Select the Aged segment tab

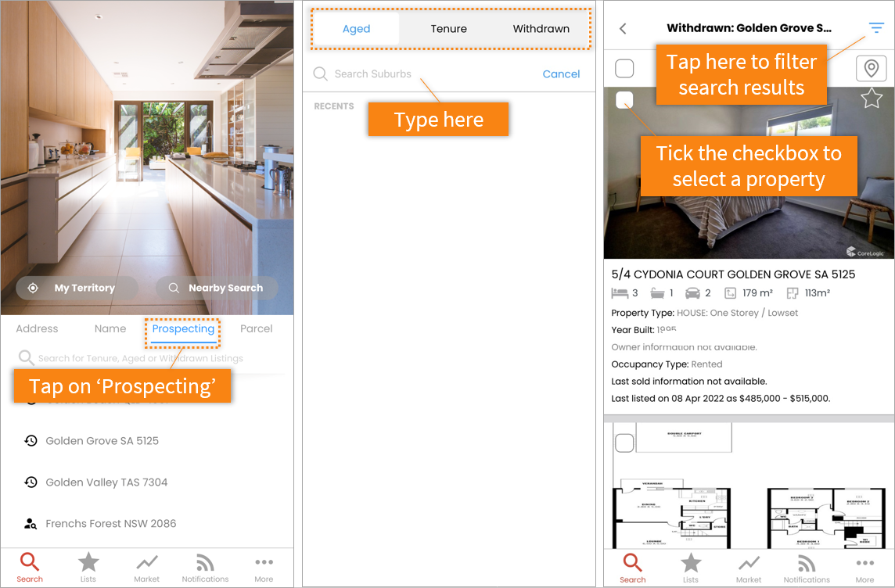pos(356,28)
